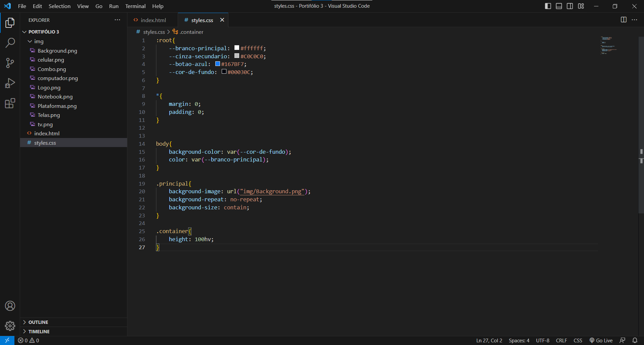Open the Terminal menu
This screenshot has width=644, height=345.
(x=136, y=6)
